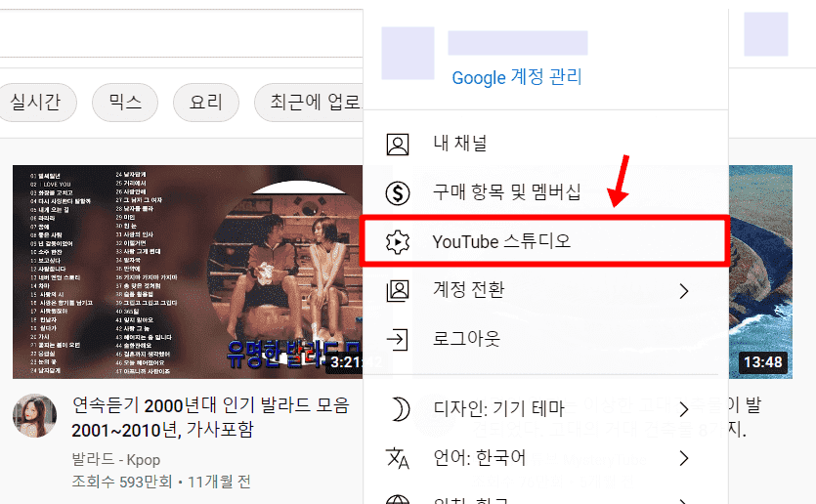Open the Google 계정 관리 link
The width and height of the screenshot is (816, 504).
517,77
